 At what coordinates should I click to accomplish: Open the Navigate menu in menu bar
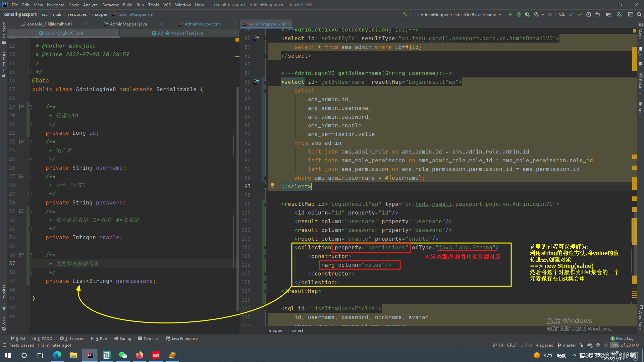(x=55, y=4)
